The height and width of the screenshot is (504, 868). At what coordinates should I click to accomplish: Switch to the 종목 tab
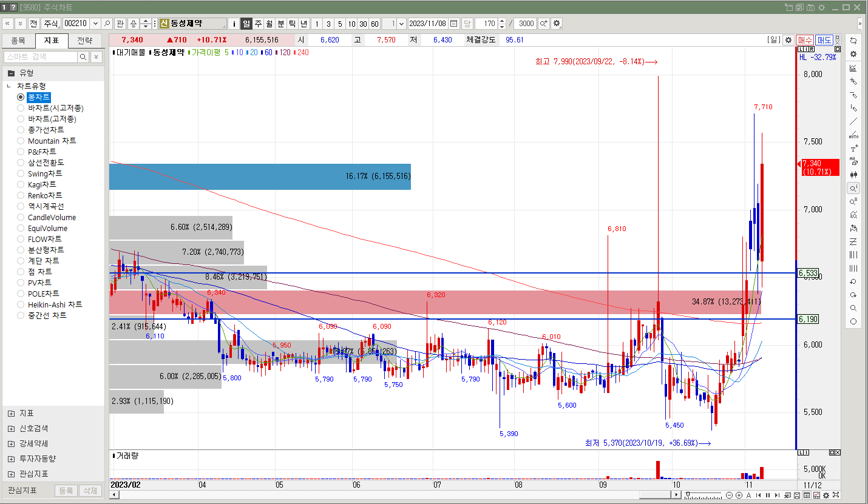point(18,41)
